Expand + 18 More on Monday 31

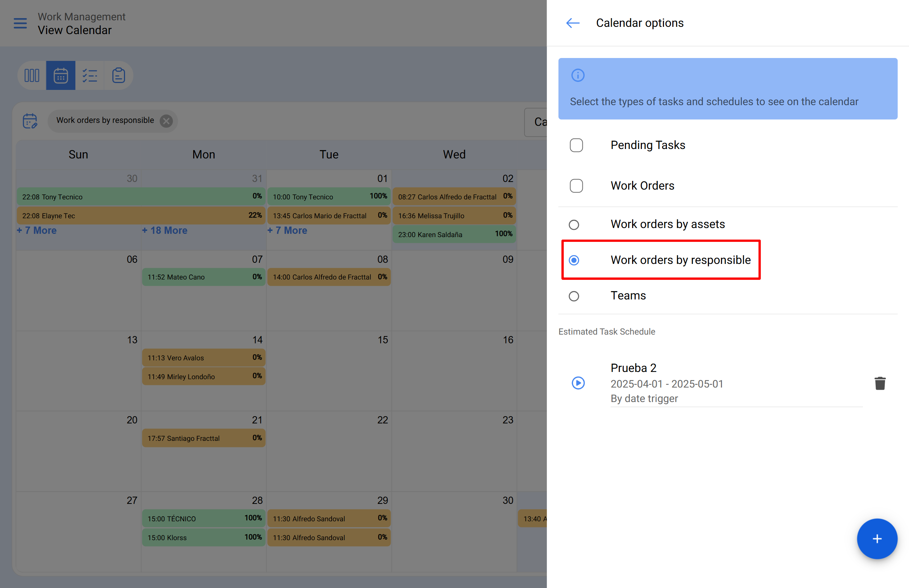tap(165, 231)
